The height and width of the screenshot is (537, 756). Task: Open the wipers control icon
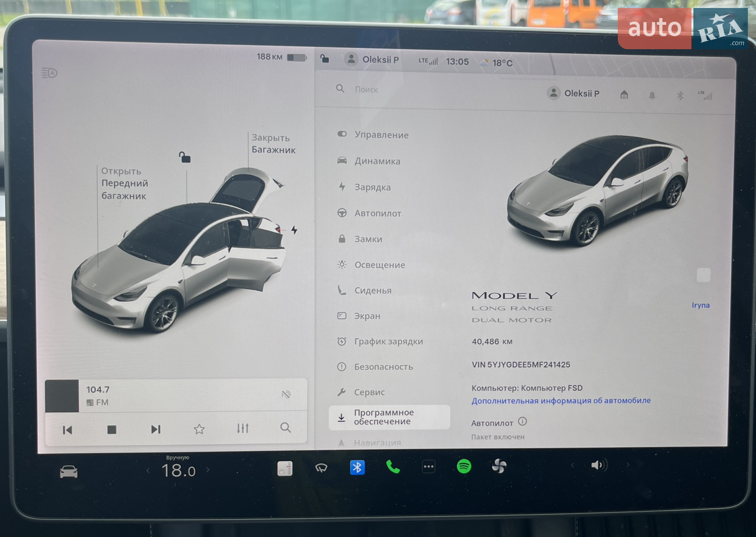pos(321,468)
